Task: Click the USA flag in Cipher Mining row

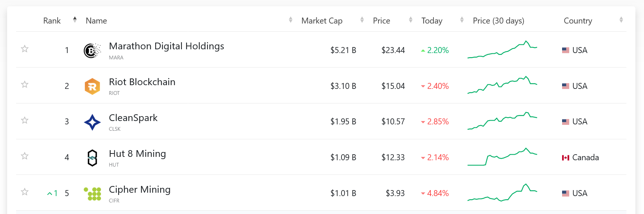Action: 565,193
